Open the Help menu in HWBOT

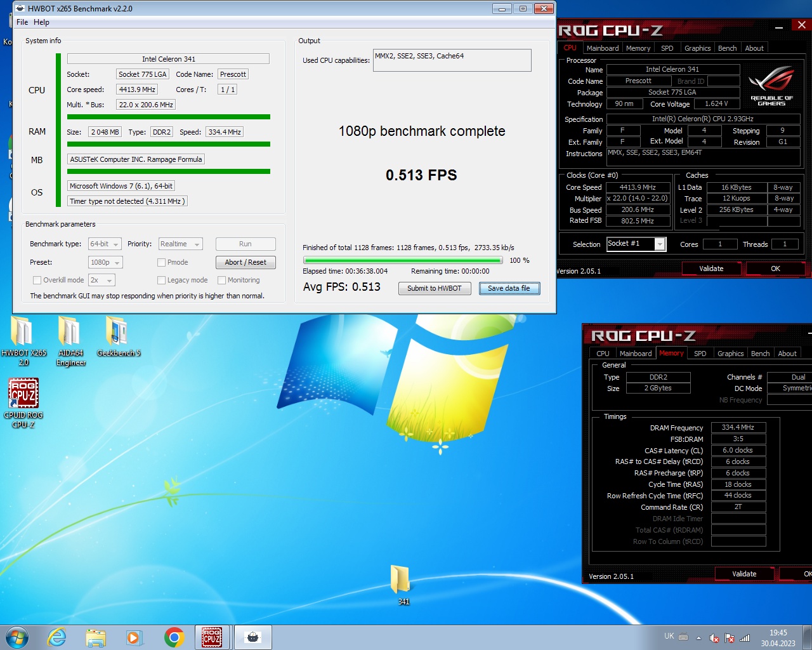[x=41, y=22]
